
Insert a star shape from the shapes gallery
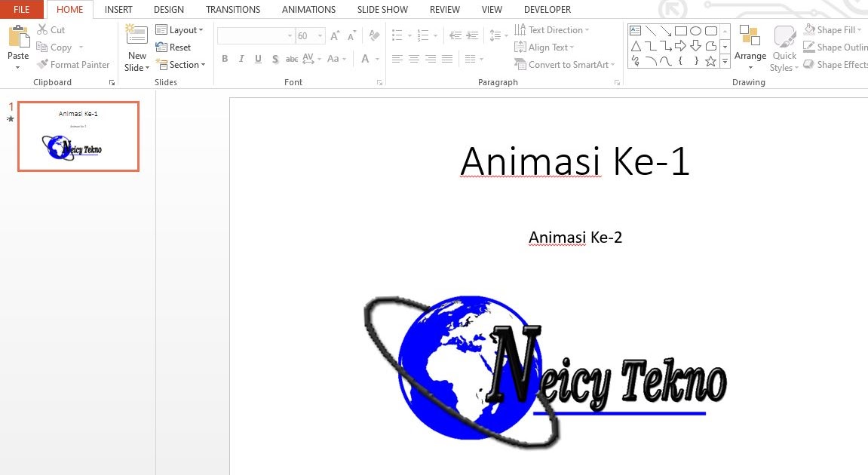point(710,62)
